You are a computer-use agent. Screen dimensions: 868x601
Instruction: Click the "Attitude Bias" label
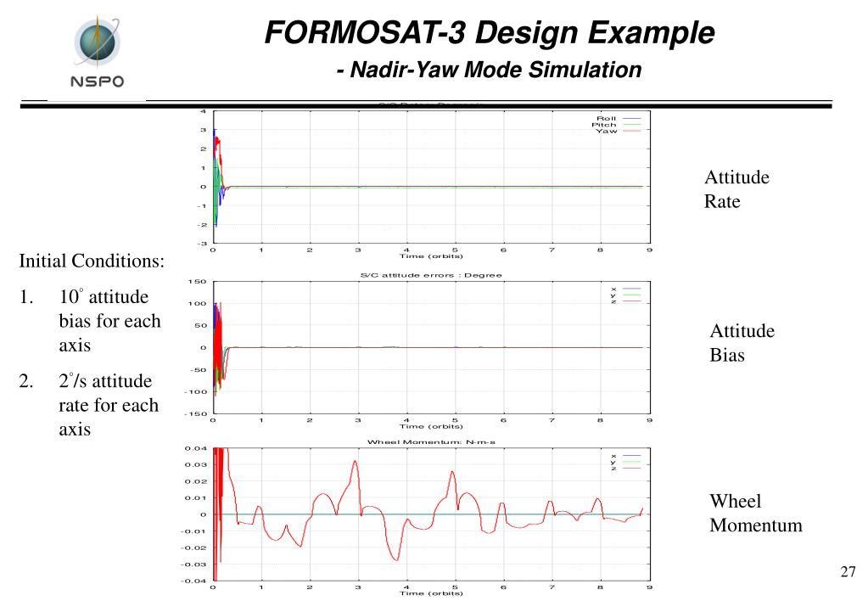click(x=742, y=342)
